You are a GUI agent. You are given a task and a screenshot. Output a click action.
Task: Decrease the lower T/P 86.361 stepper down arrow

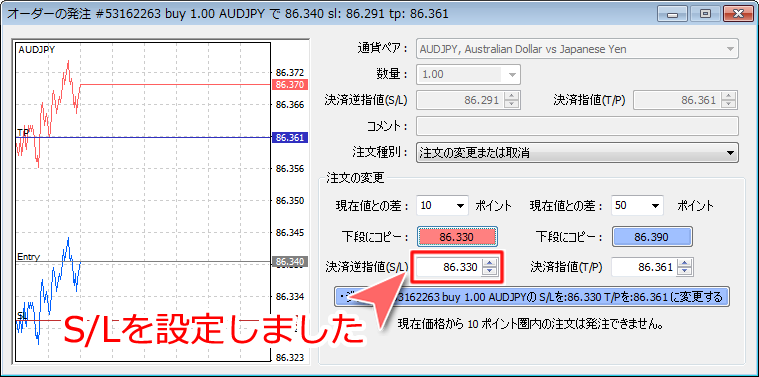[684, 271]
